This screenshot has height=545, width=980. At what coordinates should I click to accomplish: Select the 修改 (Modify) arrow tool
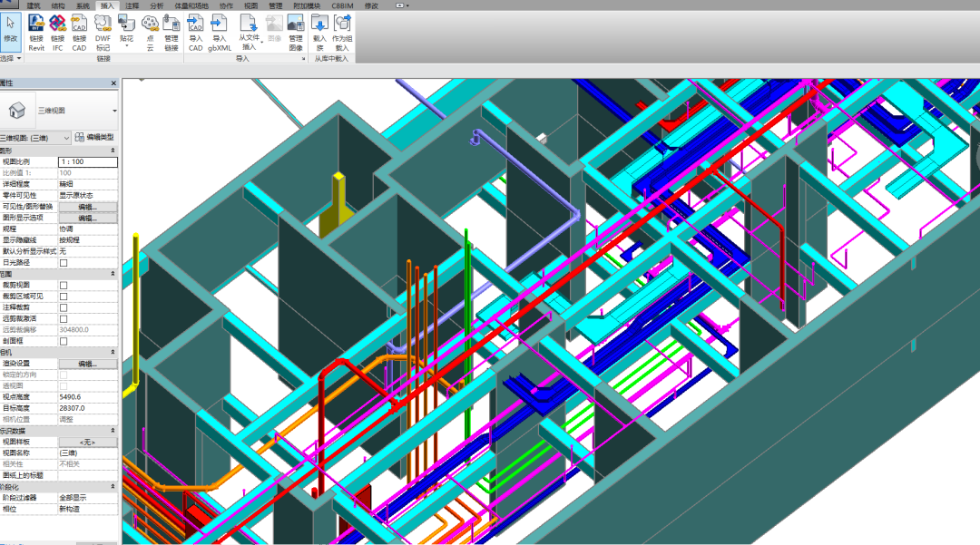(11, 29)
